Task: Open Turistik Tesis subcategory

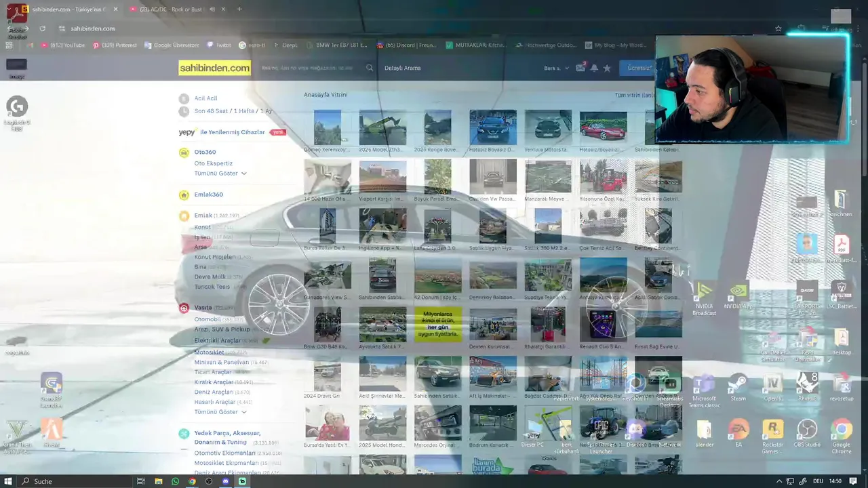Action: point(212,287)
